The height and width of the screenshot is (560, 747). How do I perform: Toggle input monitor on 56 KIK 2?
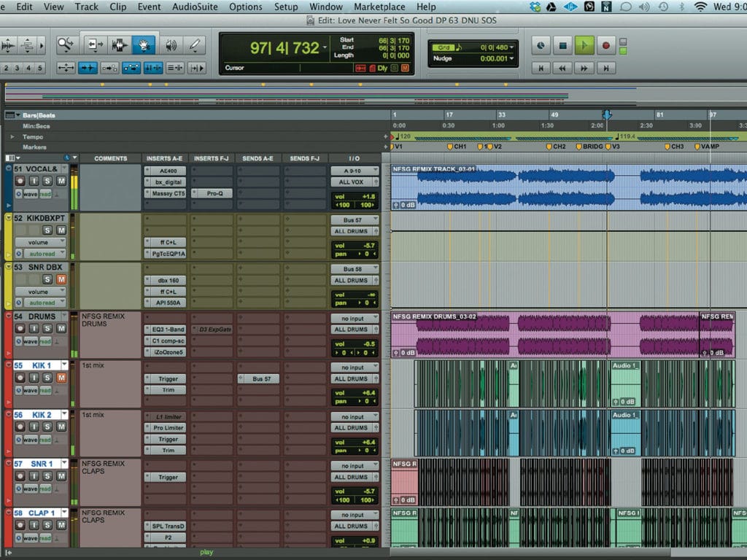pos(34,427)
